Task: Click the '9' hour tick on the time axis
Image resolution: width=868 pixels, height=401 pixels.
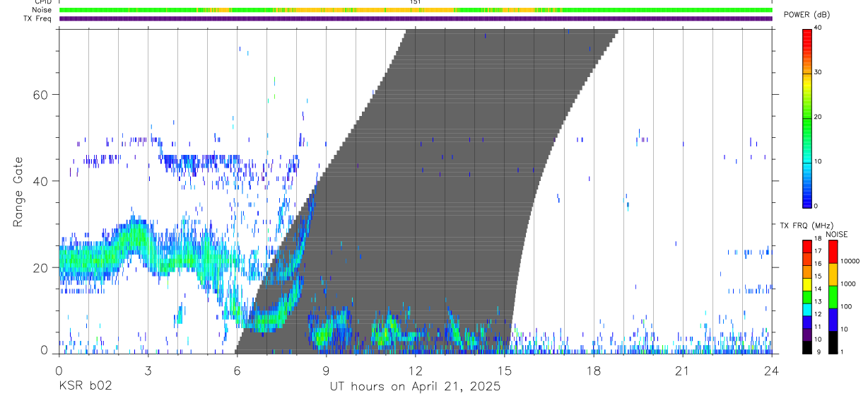Action: (x=326, y=369)
